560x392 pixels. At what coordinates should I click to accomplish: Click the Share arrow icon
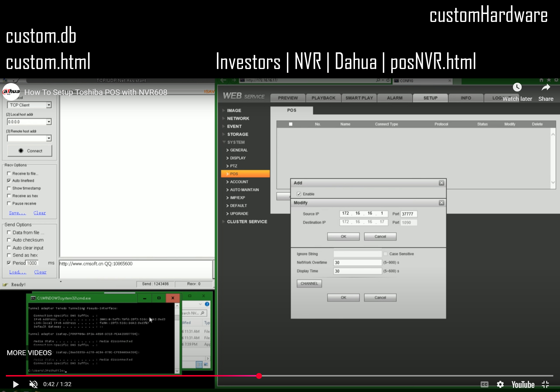point(546,87)
